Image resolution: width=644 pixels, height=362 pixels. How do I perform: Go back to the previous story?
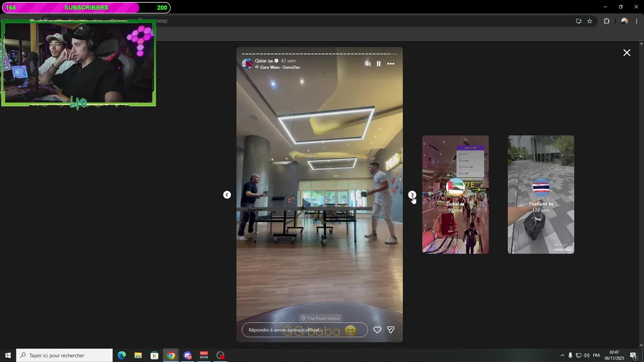point(227,195)
